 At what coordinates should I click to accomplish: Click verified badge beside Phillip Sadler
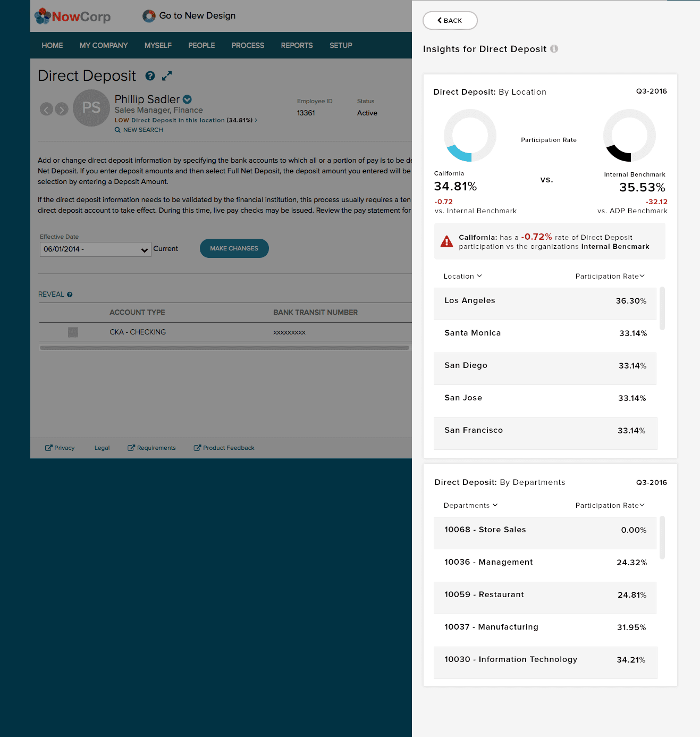click(x=187, y=99)
